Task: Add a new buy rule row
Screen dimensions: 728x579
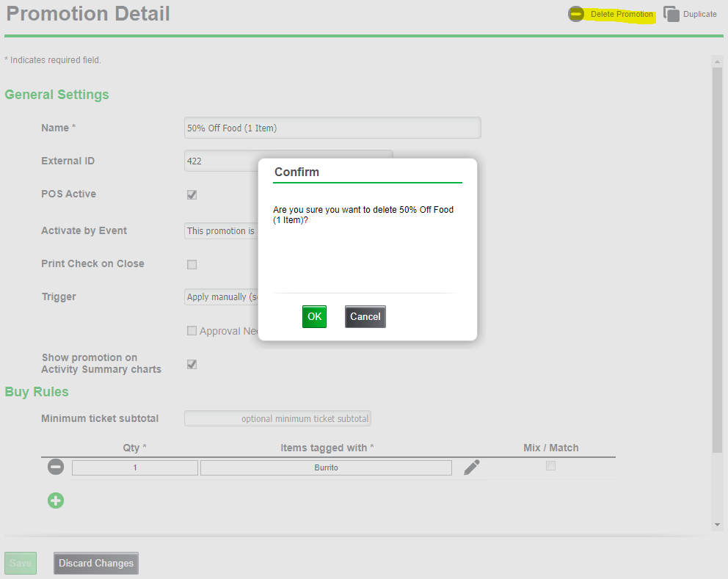Action: click(56, 500)
